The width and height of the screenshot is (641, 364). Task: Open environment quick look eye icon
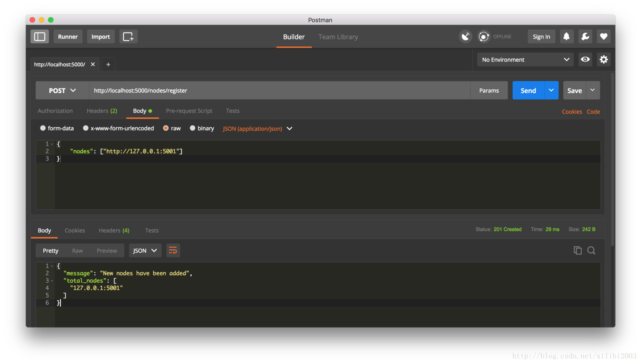tap(585, 59)
